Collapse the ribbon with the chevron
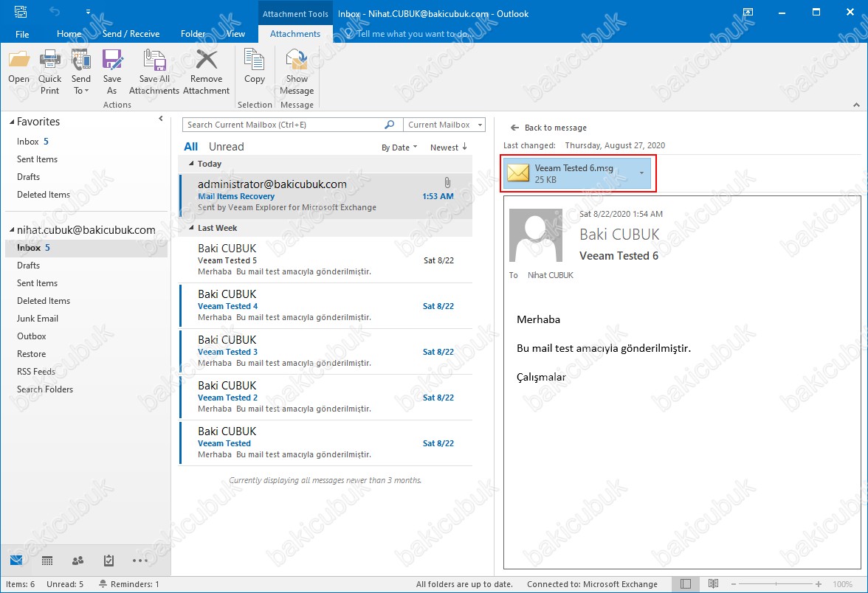This screenshot has width=868, height=593. click(856, 105)
